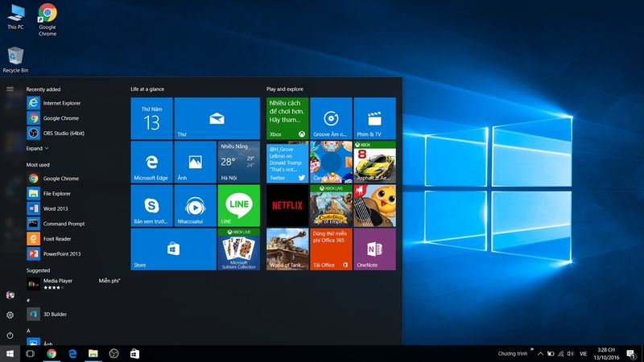Select the This PC desktop icon
This screenshot has width=644, height=362.
pos(15,17)
